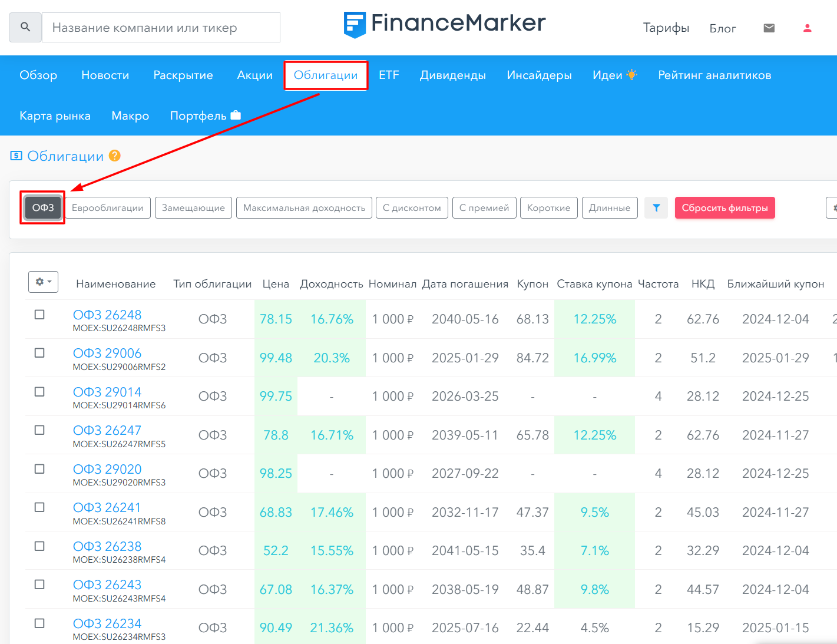This screenshot has height=644, width=837.
Task: Toggle the ОФЗ filter button
Action: (x=43, y=208)
